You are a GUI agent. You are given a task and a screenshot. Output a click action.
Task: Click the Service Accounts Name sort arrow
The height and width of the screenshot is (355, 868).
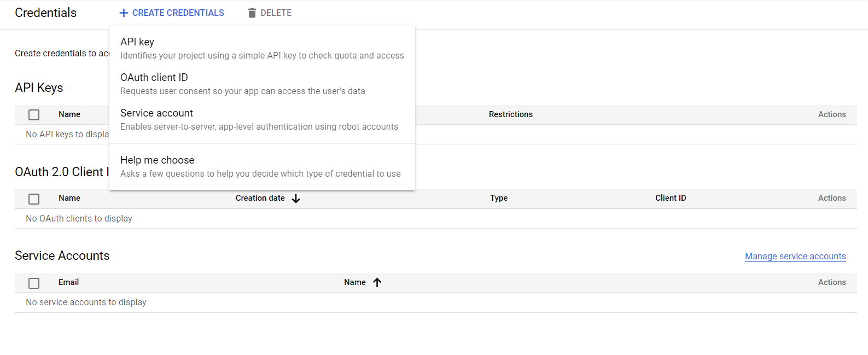click(x=377, y=282)
